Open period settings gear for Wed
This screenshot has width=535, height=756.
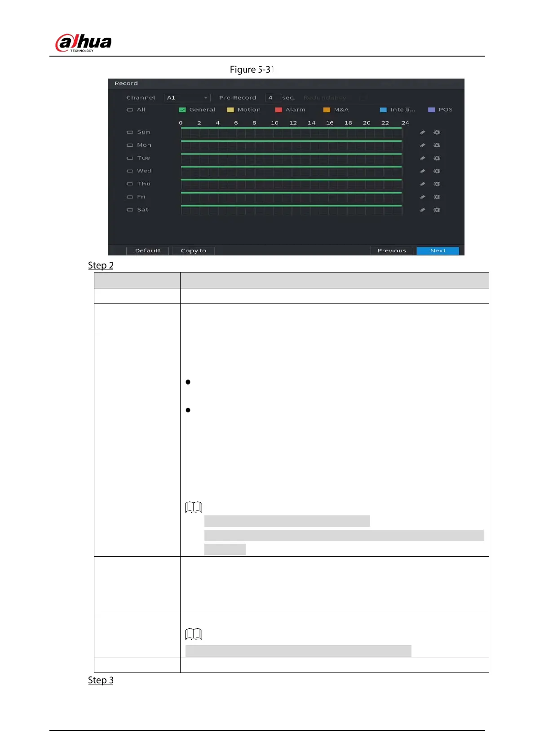437,171
